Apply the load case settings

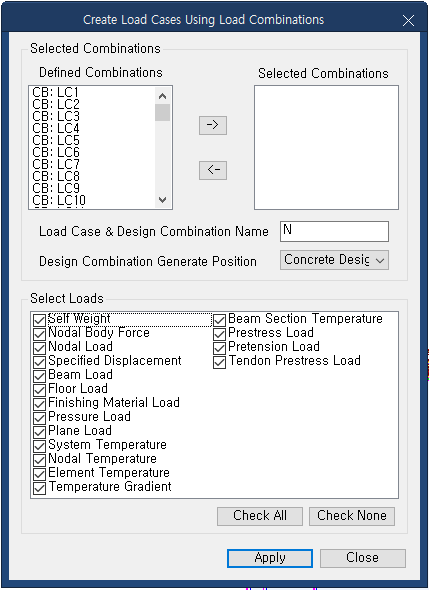(270, 558)
